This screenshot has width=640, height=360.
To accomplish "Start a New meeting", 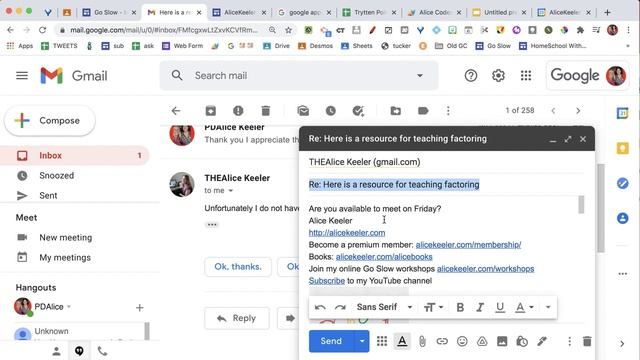I will pyautogui.click(x=65, y=238).
